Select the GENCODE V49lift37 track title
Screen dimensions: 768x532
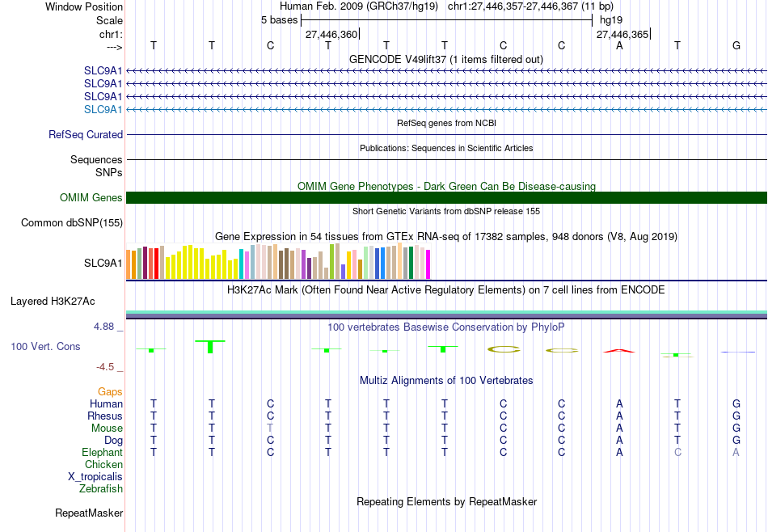tap(445, 59)
